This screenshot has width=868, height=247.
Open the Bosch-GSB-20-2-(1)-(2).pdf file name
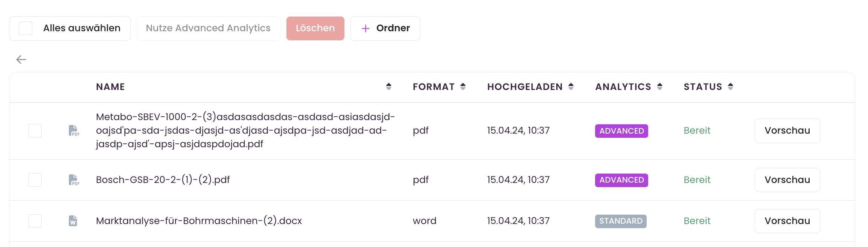click(x=163, y=180)
